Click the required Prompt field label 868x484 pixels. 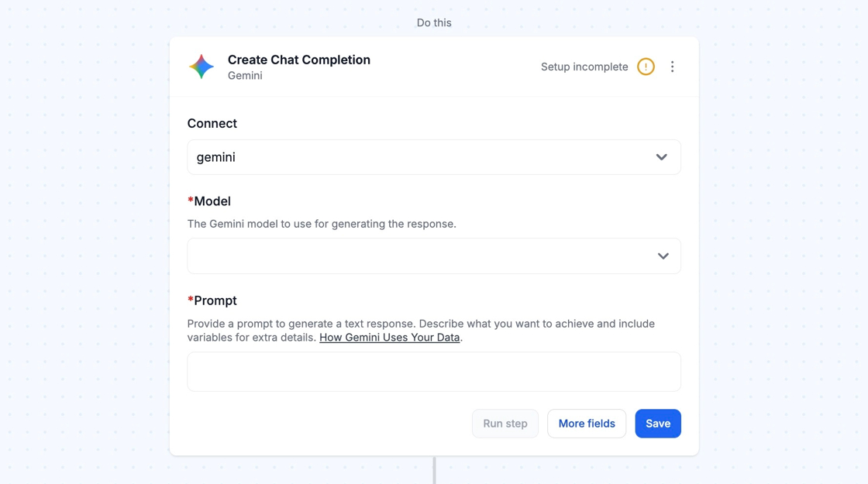pyautogui.click(x=215, y=300)
